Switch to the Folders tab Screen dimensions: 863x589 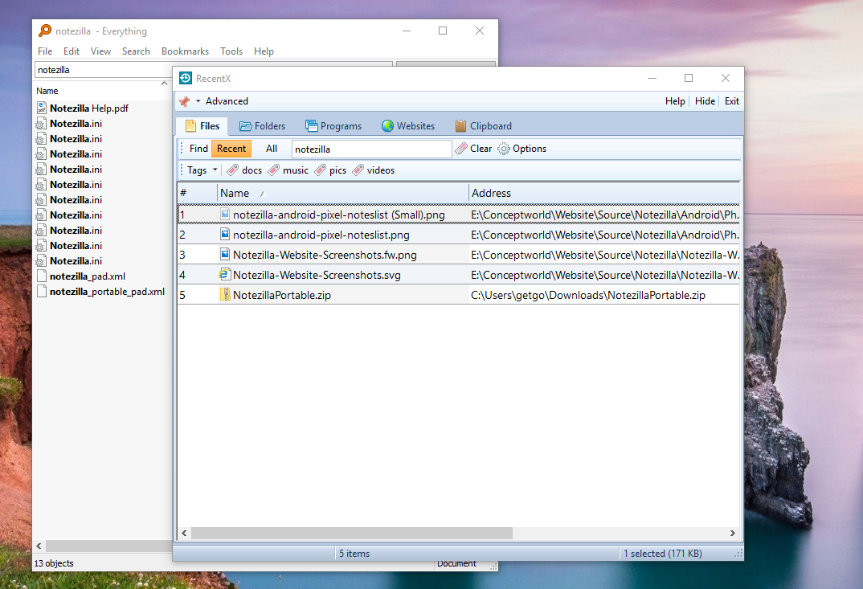(262, 126)
